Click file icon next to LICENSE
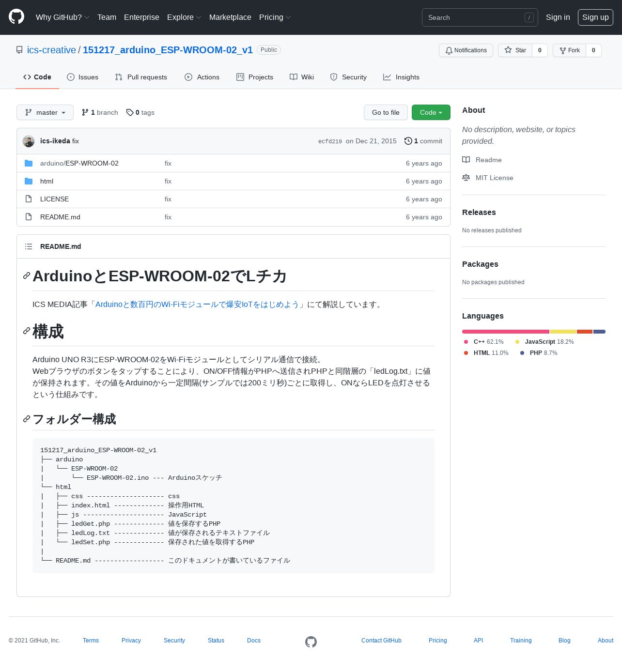622x672 pixels. tap(29, 199)
